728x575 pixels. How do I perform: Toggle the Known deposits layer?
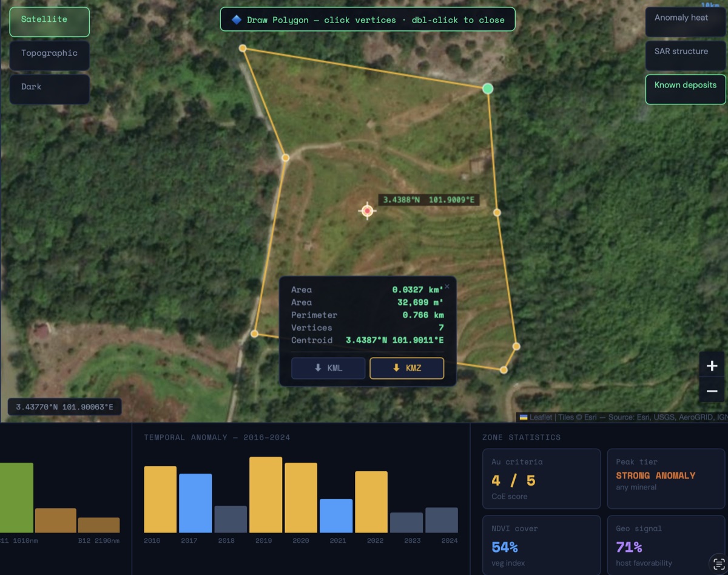pos(685,89)
